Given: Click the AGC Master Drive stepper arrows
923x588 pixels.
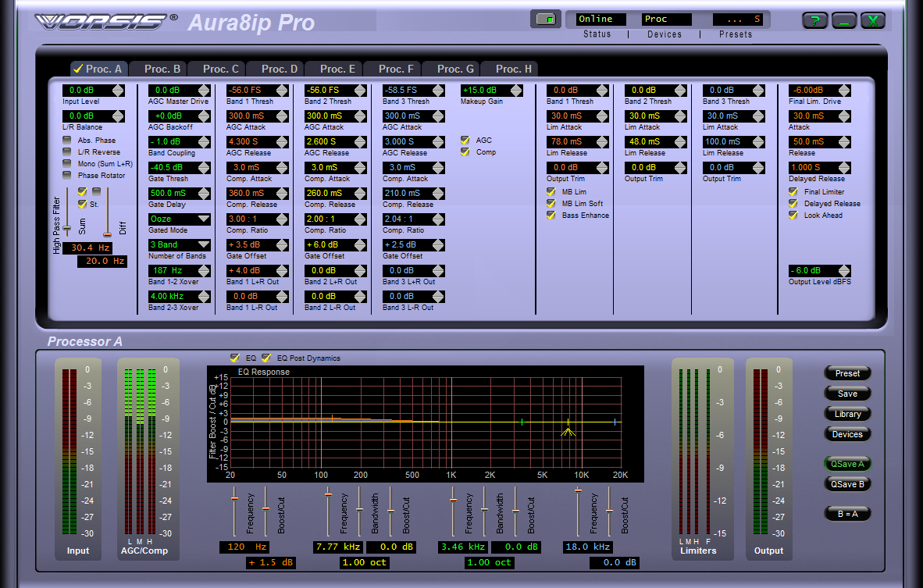Looking at the screenshot, I should tap(204, 90).
